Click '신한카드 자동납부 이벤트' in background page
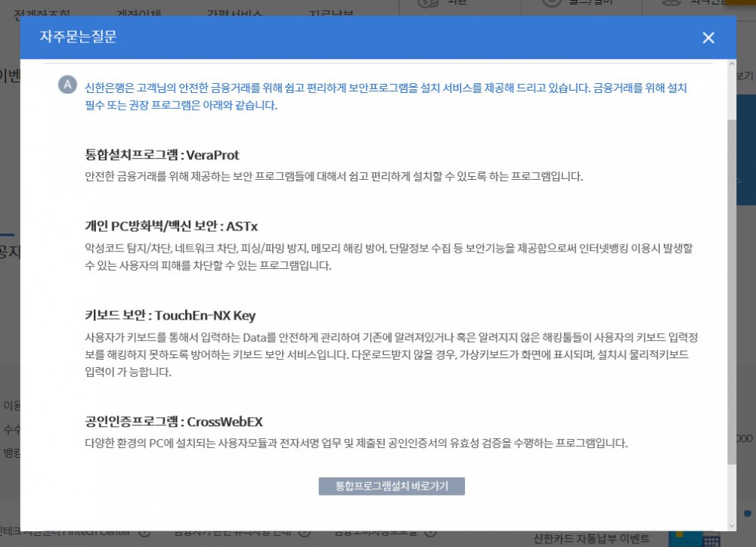Screen dimensions: 756x547 pos(592,539)
